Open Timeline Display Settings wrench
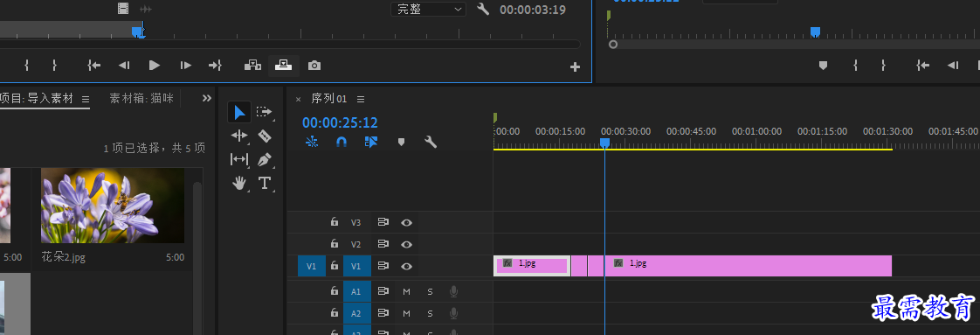The height and width of the screenshot is (335, 980). pyautogui.click(x=431, y=142)
